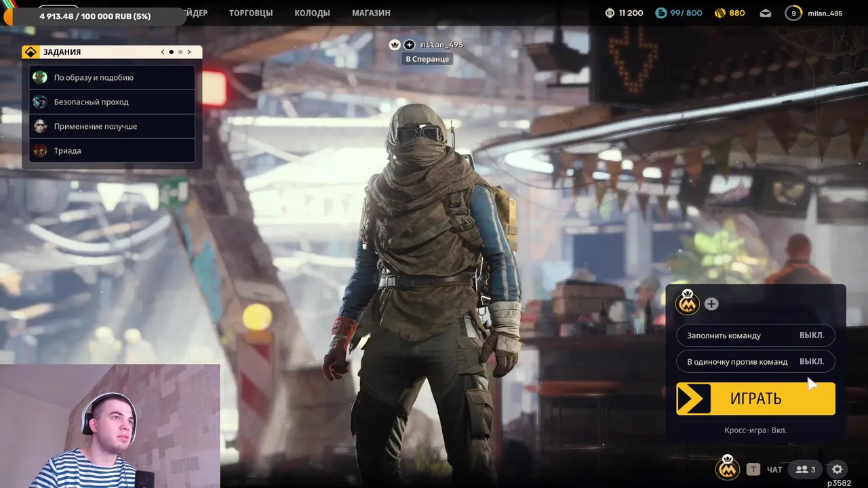Click the squad leader emblem beside the chat button
Viewport: 868px width, 488px height.
(x=727, y=467)
